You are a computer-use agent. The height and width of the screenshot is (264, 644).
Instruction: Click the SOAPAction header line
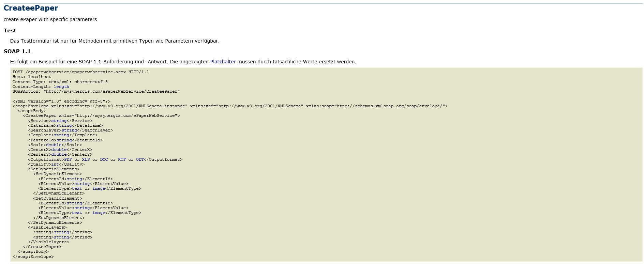pos(96,91)
